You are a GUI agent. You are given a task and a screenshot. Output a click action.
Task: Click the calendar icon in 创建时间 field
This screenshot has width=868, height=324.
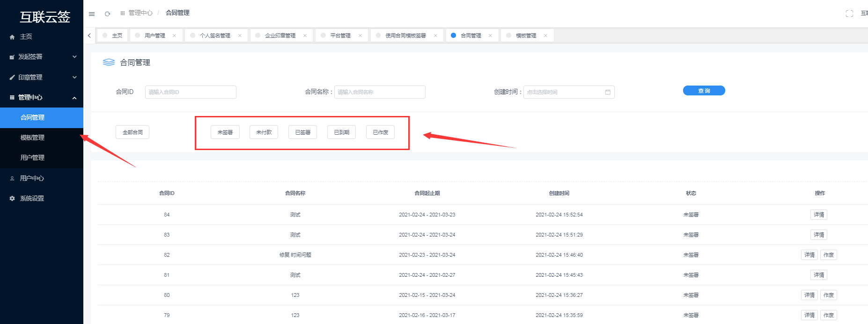pyautogui.click(x=608, y=92)
